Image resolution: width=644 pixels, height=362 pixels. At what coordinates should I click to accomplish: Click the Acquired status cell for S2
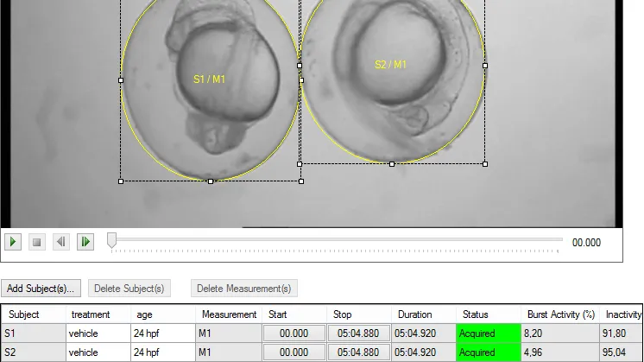(489, 352)
